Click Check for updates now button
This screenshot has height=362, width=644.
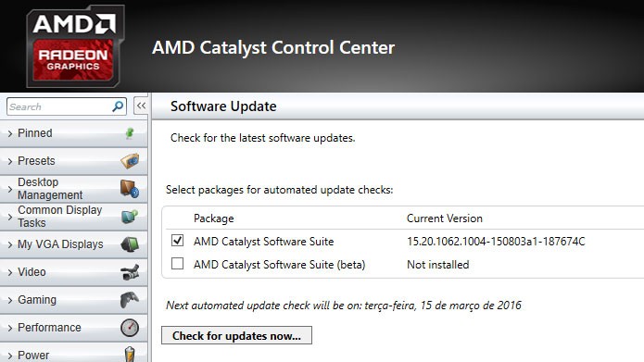click(236, 335)
